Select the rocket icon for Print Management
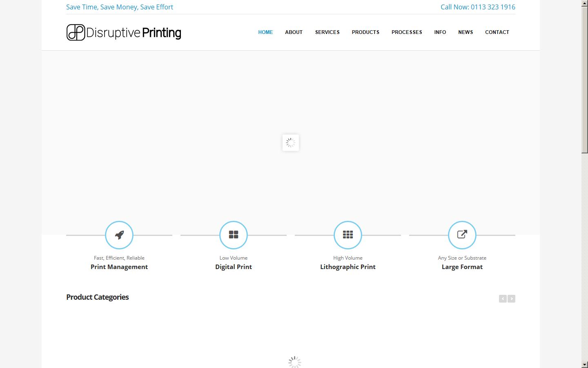Viewport: 588px width, 368px height. click(x=119, y=235)
